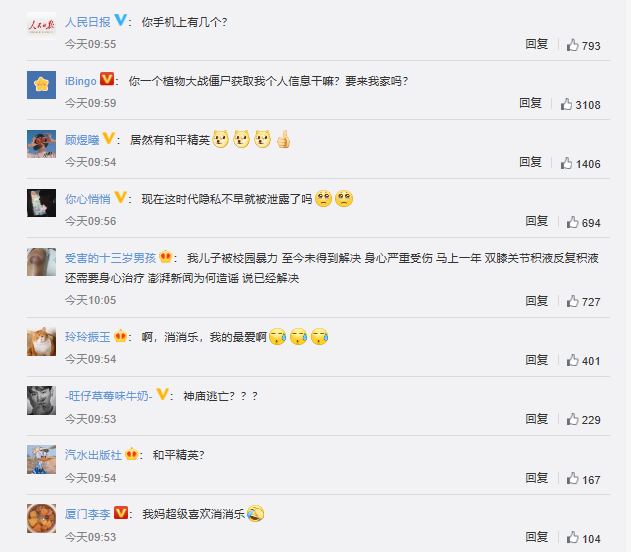Reply to the 今天10:05 comment
Viewport: 631px width, 552px height.
tap(536, 301)
